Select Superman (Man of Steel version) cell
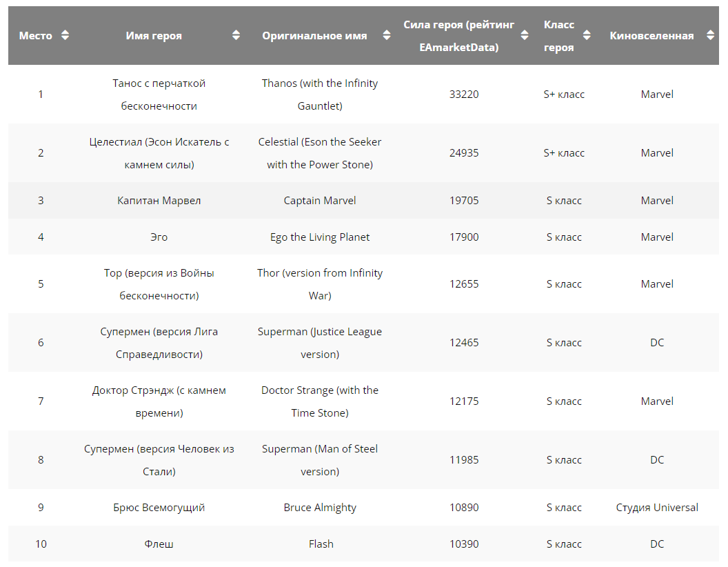This screenshot has width=728, height=567. [x=320, y=459]
